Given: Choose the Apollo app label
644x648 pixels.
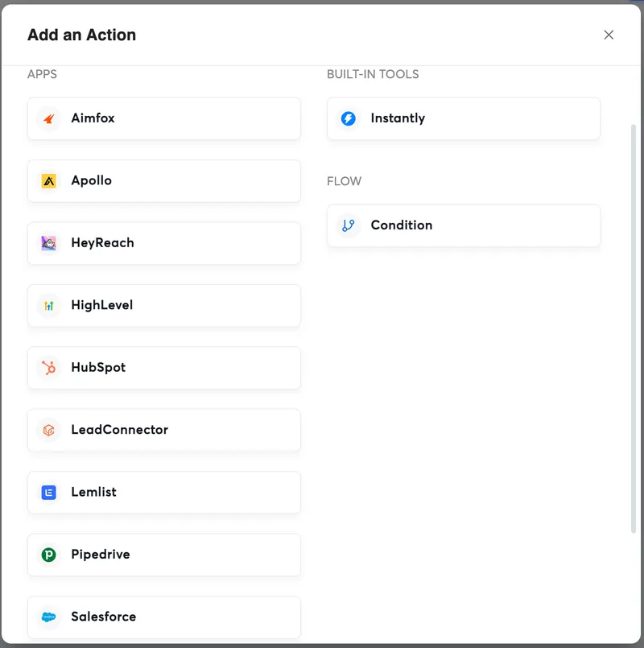Looking at the screenshot, I should point(91,180).
